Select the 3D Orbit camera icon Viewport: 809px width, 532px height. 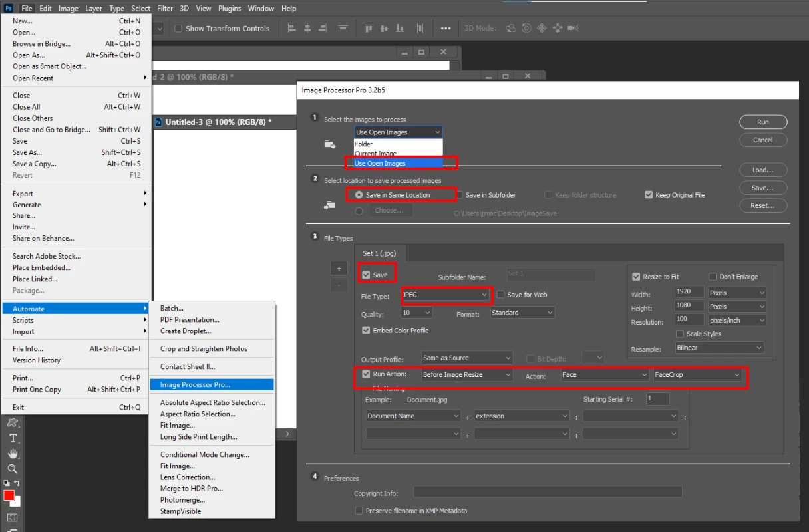[511, 28]
